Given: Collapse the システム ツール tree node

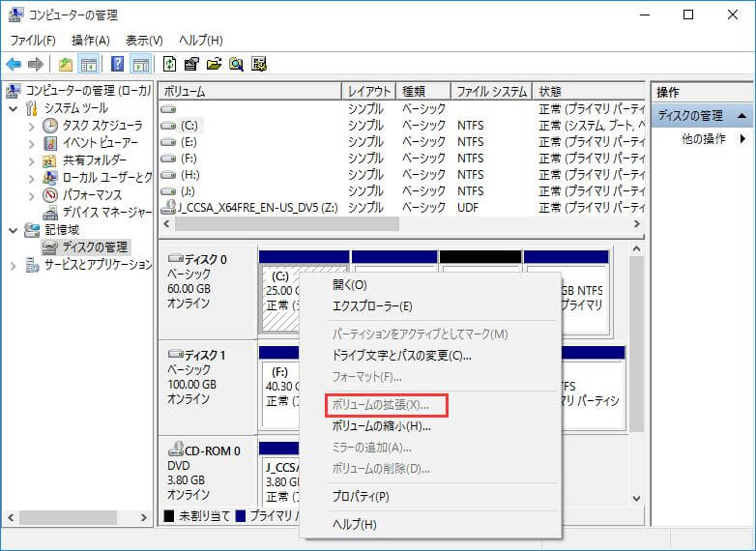Looking at the screenshot, I should [14, 108].
